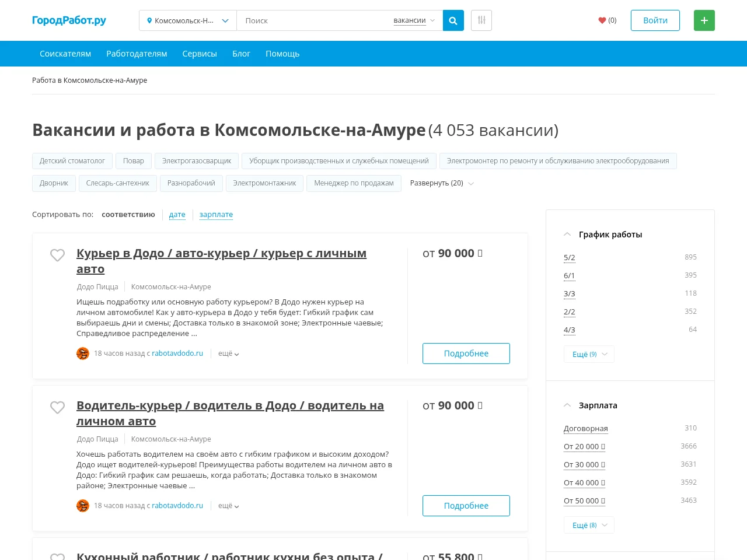Click Dodo Pizza logo in Водитель-курьер vacancy
This screenshot has width=747, height=560.
coord(83,506)
